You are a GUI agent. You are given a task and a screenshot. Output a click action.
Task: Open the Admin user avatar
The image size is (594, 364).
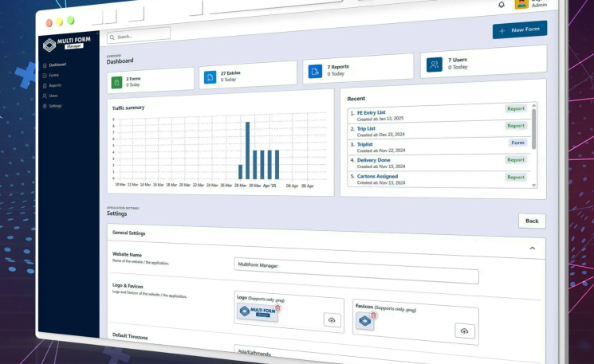pyautogui.click(x=521, y=4)
